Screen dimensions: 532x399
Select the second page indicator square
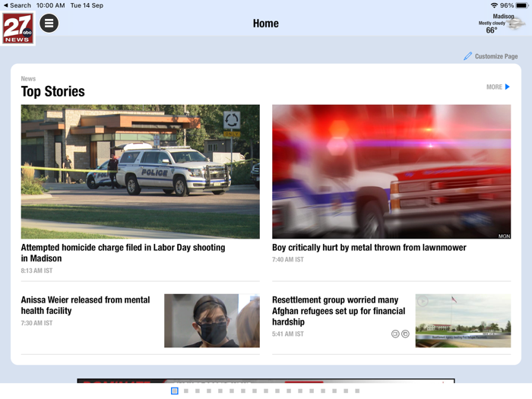pos(186,391)
